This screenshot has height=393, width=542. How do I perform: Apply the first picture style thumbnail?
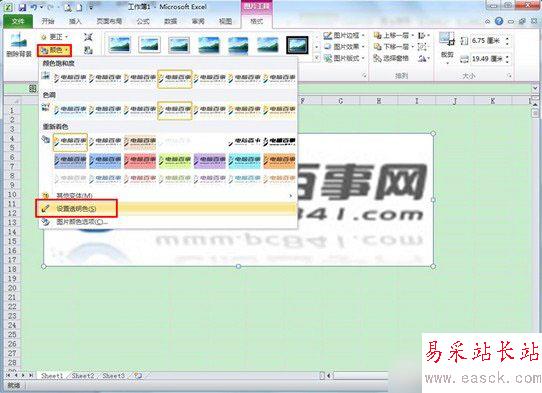click(x=120, y=45)
